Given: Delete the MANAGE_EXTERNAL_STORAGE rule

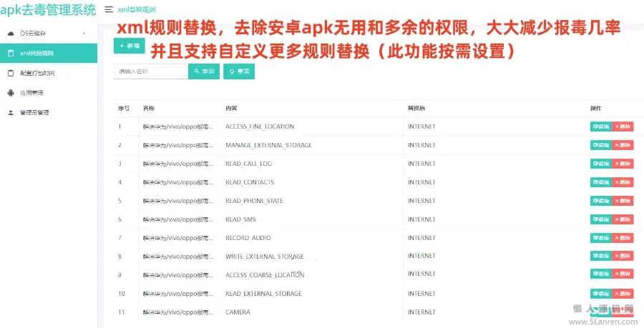Looking at the screenshot, I should point(623,145).
